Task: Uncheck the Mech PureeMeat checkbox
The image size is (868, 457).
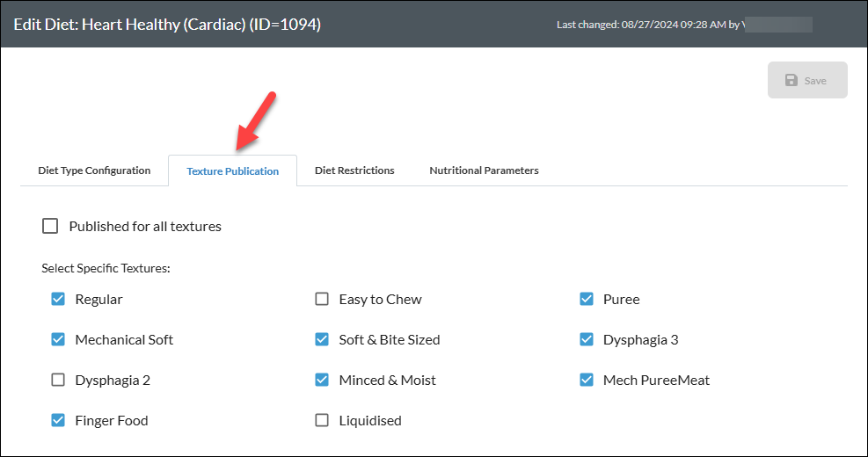Action: click(587, 380)
